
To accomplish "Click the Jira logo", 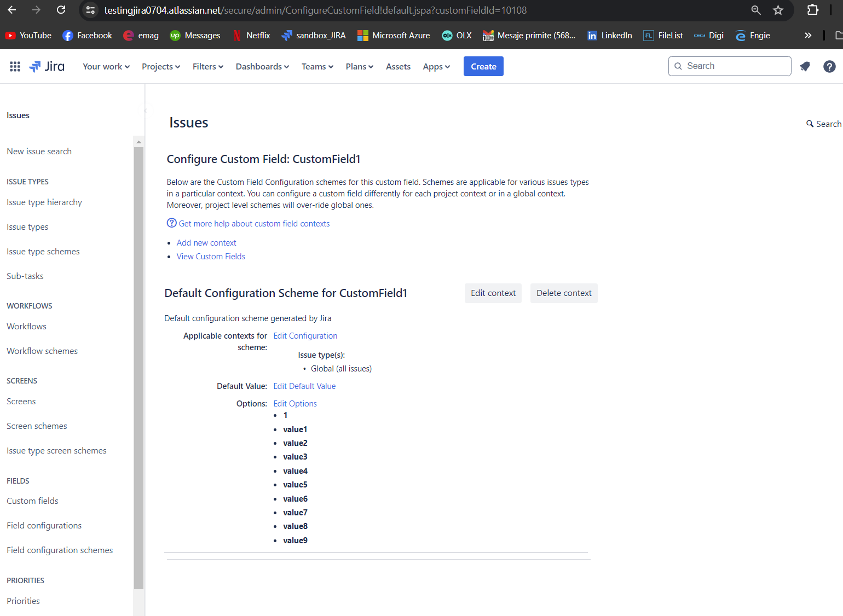I will tap(47, 66).
